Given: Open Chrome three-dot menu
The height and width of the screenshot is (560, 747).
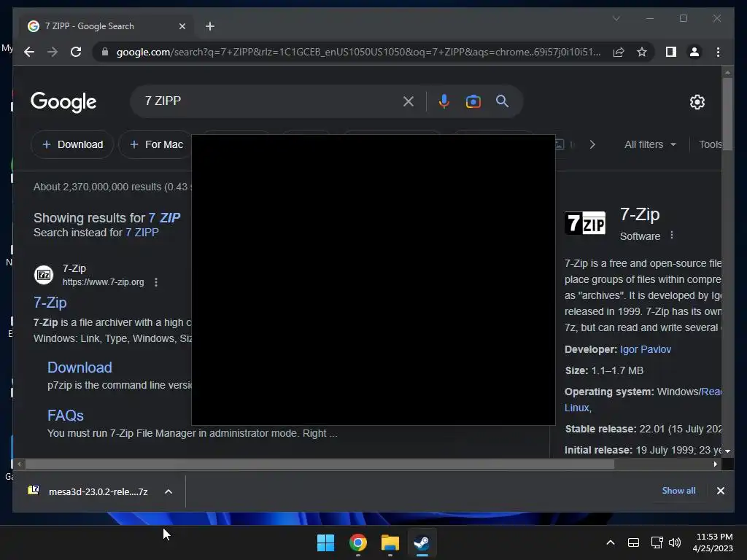Looking at the screenshot, I should tap(718, 52).
